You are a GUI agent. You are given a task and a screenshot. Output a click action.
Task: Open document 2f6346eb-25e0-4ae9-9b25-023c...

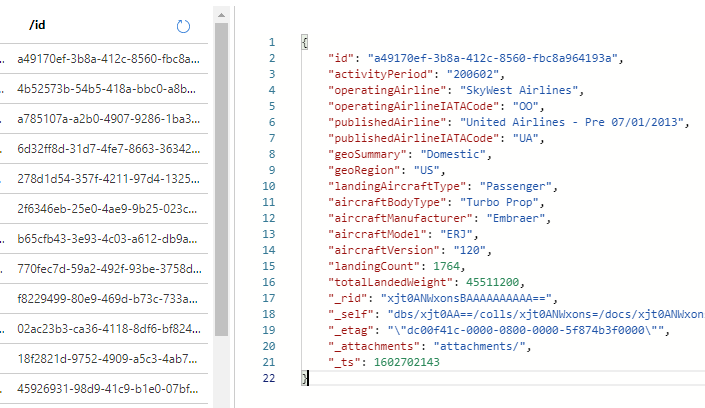107,209
